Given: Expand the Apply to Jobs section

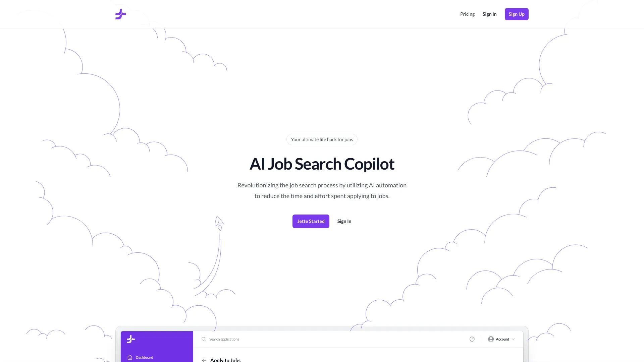Looking at the screenshot, I should (225, 359).
